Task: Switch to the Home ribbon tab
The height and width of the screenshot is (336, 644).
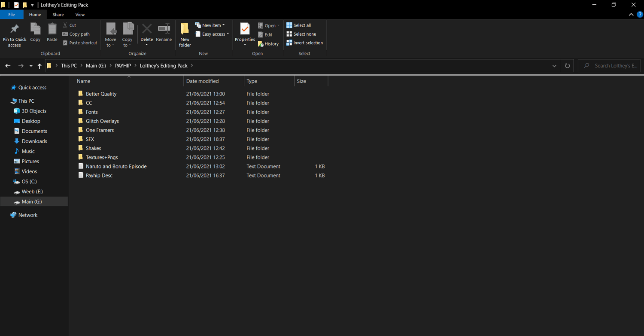Action: pos(35,15)
